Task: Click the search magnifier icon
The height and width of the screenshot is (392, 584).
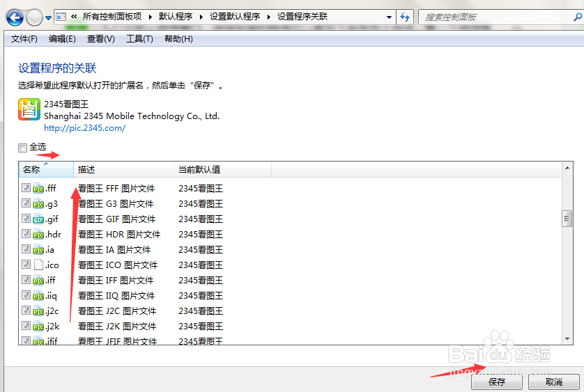Action: [578, 17]
